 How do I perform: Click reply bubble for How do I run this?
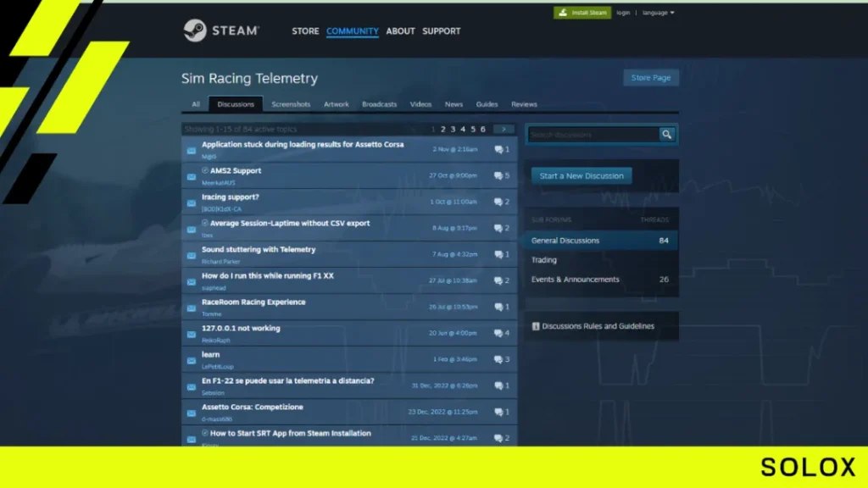(x=498, y=280)
